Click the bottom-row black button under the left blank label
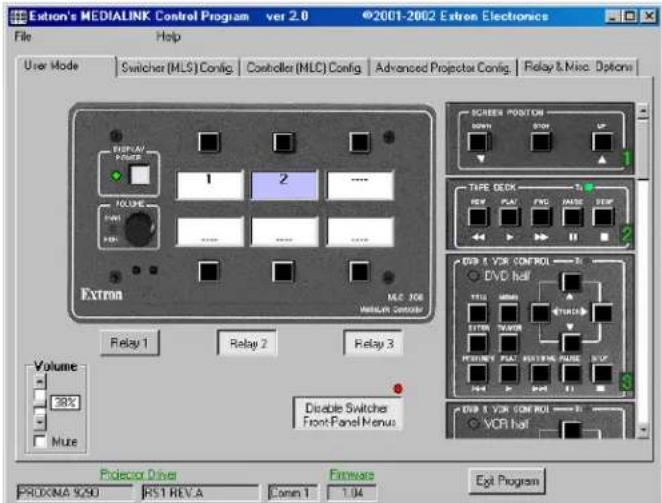This screenshot has width=662, height=503. click(x=209, y=272)
